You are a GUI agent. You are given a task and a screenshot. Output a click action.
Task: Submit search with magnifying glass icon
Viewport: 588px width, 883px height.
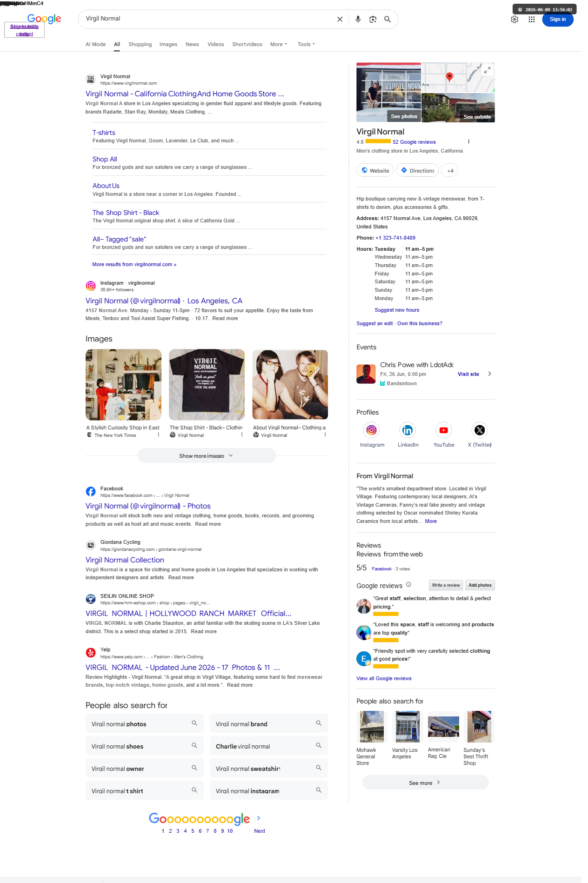pyautogui.click(x=387, y=19)
